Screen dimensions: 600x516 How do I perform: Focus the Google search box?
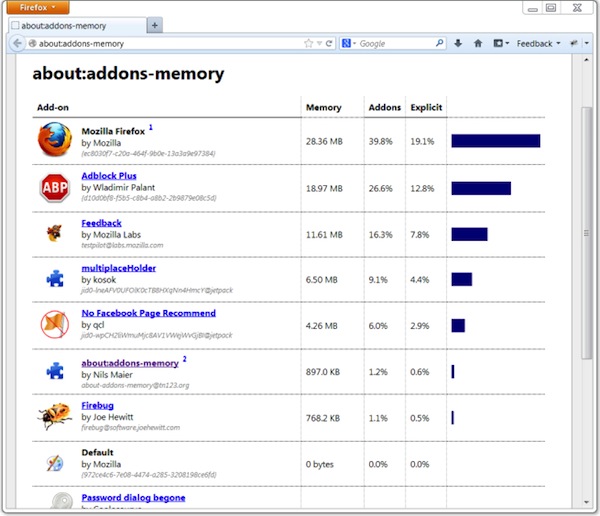click(395, 44)
